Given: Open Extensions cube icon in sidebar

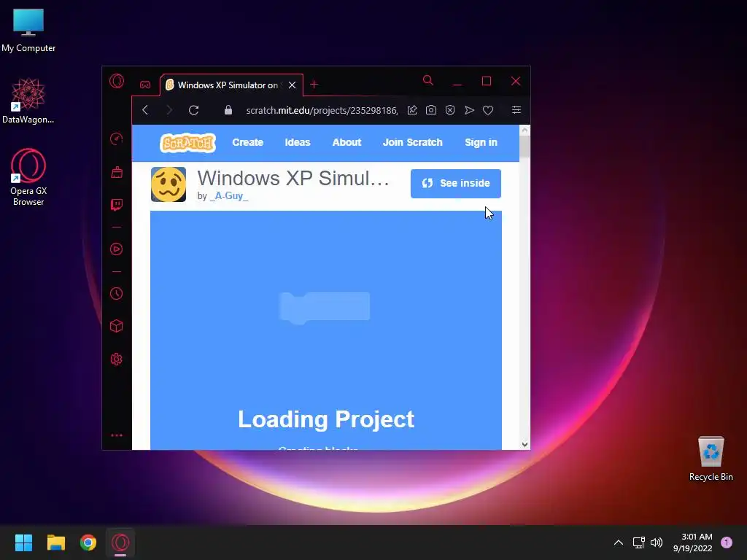Looking at the screenshot, I should point(116,326).
